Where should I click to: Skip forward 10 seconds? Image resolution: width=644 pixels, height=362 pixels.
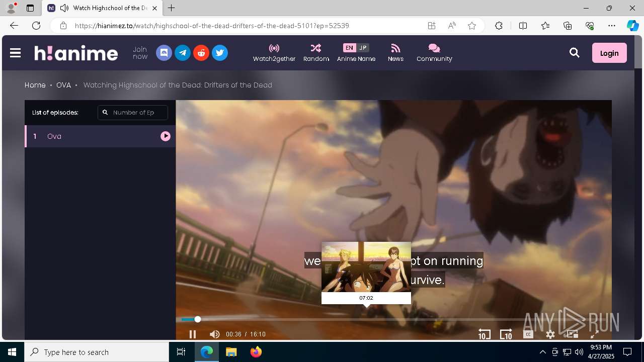[506, 334]
